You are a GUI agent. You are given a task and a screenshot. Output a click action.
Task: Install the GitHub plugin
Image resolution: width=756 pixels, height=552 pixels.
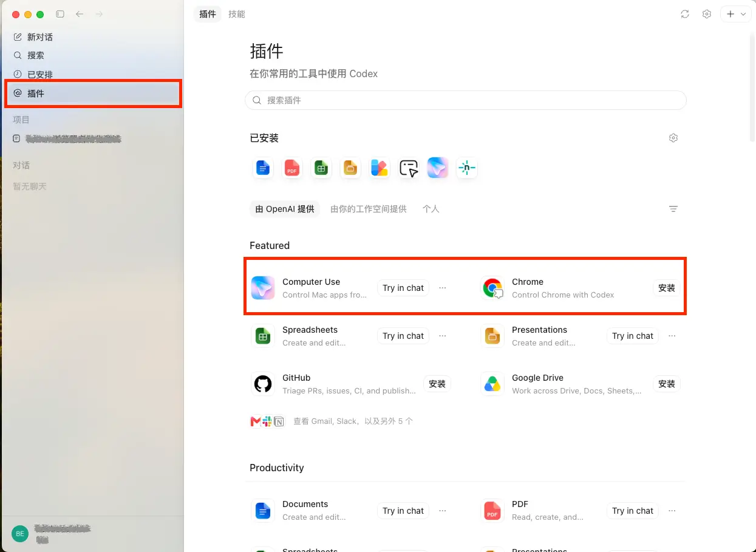click(x=437, y=384)
